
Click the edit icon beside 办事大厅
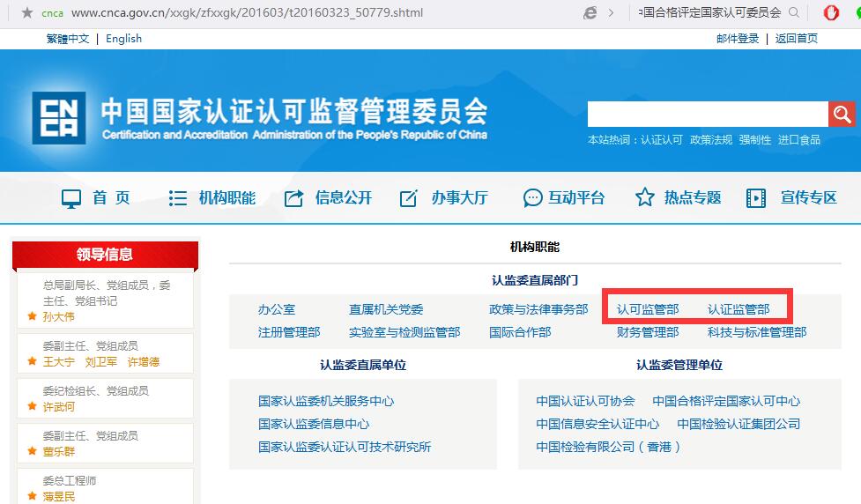click(409, 197)
